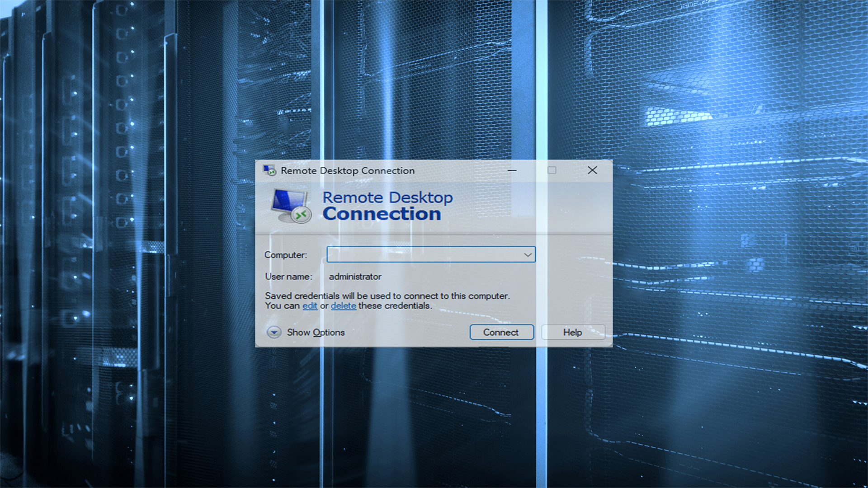The height and width of the screenshot is (488, 868).
Task: Click the small Remote Desktop title bar icon
Action: click(269, 170)
